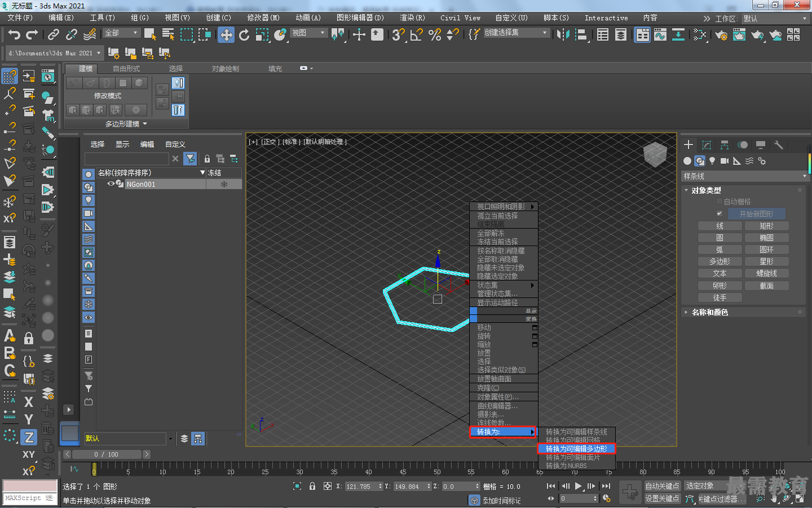The width and height of the screenshot is (812, 508).
Task: Open the Layer Explorer stacked icon
Action: coord(621,35)
